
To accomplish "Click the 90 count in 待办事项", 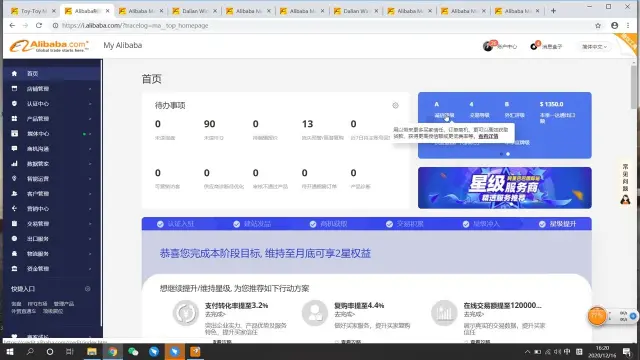I will (x=209, y=124).
